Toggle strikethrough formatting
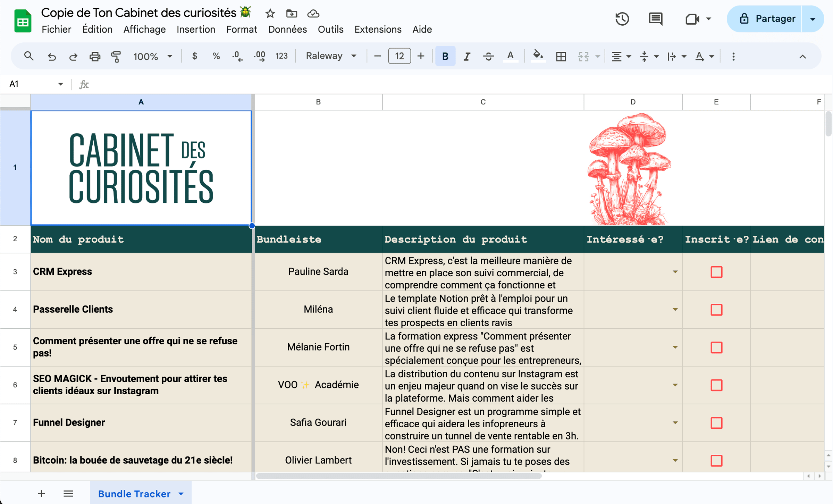 pyautogui.click(x=488, y=56)
